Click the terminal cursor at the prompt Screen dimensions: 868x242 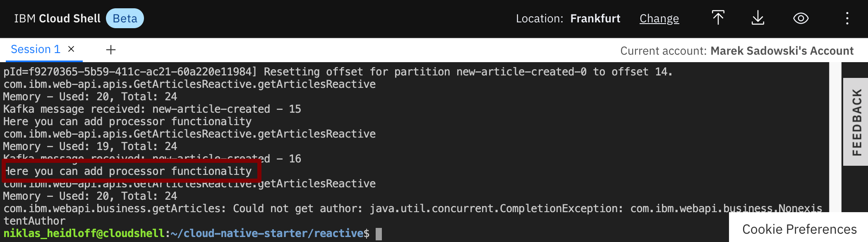379,234
